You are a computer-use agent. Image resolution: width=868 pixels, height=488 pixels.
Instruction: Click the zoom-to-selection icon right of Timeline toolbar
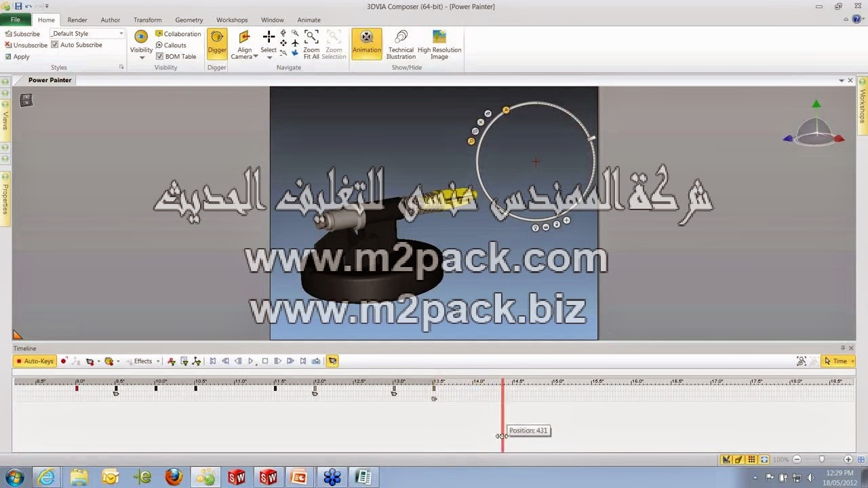click(802, 361)
